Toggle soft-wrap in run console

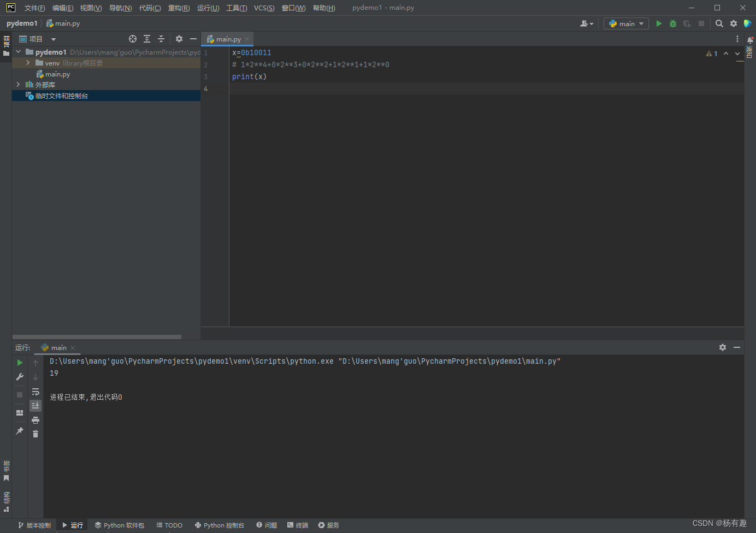[x=36, y=392]
